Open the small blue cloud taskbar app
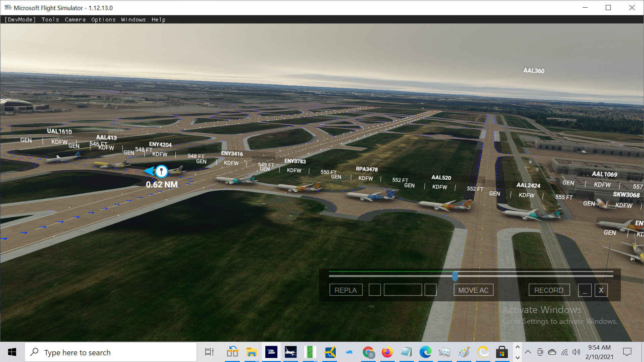The height and width of the screenshot is (362, 644). (349, 352)
